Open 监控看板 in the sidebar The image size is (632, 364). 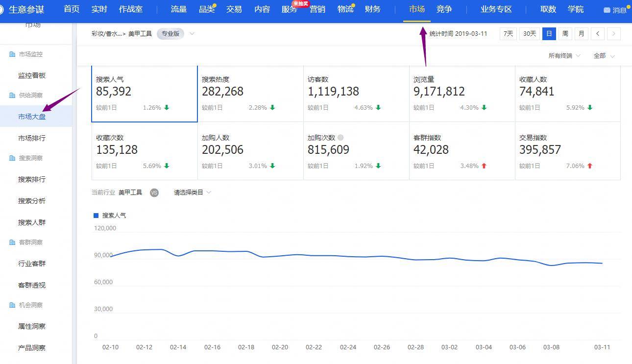[x=32, y=75]
